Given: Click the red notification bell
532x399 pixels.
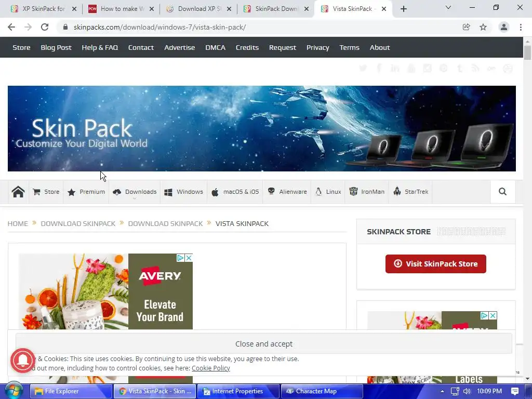Looking at the screenshot, I should pyautogui.click(x=23, y=361).
